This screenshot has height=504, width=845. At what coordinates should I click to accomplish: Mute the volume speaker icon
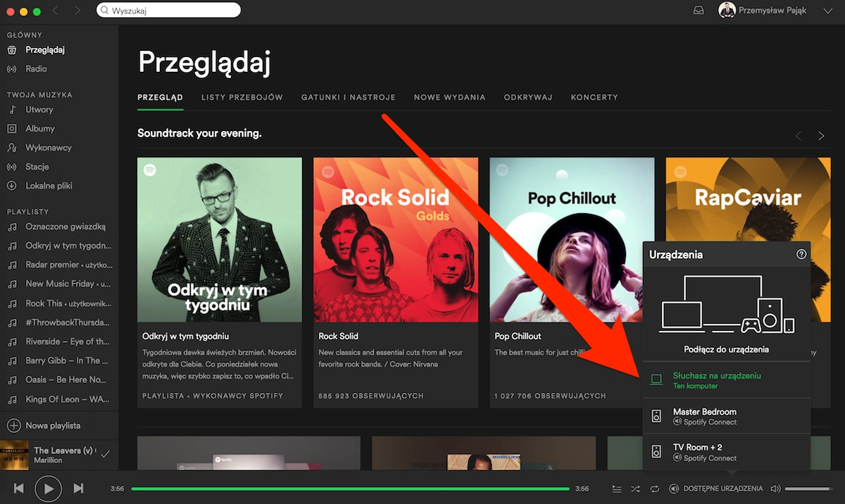775,489
